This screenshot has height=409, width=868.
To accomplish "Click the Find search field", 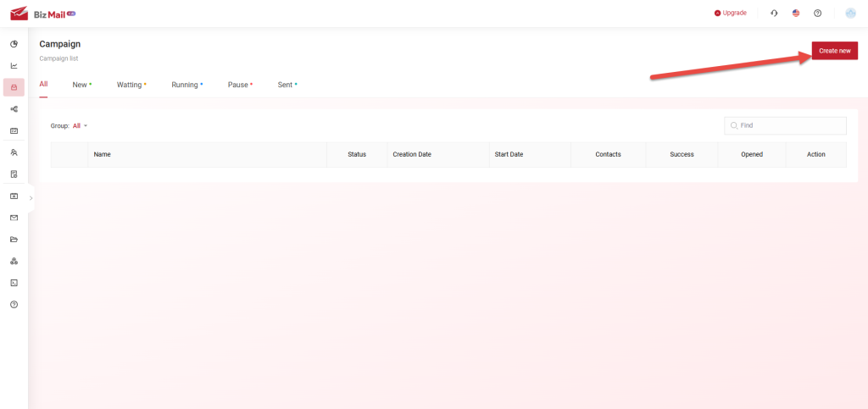I will [x=790, y=125].
